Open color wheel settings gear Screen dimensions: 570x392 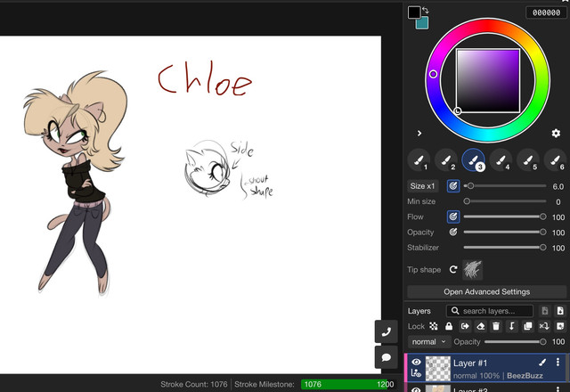click(x=556, y=133)
